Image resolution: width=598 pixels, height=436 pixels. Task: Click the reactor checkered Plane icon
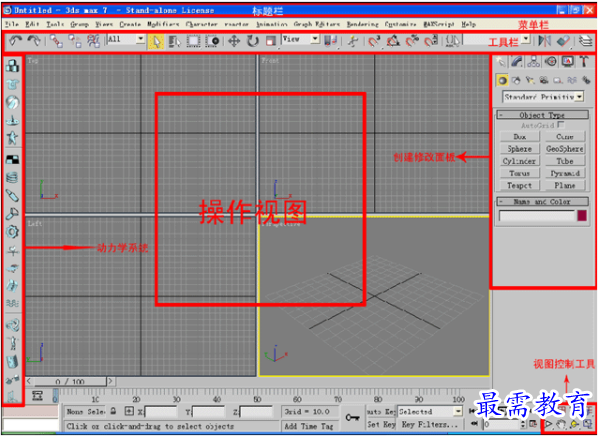coord(13,159)
